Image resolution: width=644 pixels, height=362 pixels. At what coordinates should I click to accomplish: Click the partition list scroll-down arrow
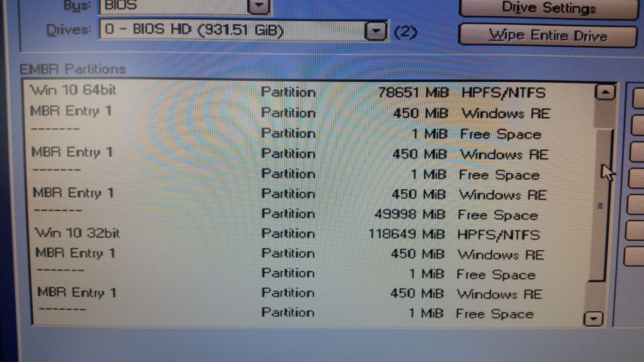click(594, 318)
